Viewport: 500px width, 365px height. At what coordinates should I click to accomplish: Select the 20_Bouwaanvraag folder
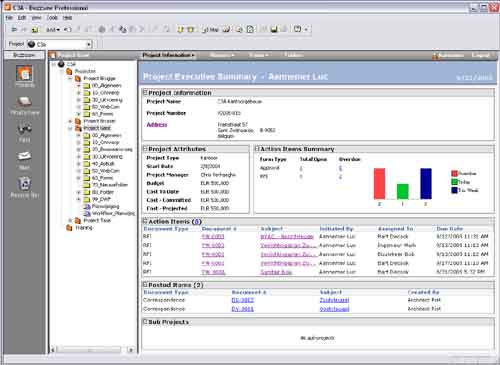[x=112, y=149]
